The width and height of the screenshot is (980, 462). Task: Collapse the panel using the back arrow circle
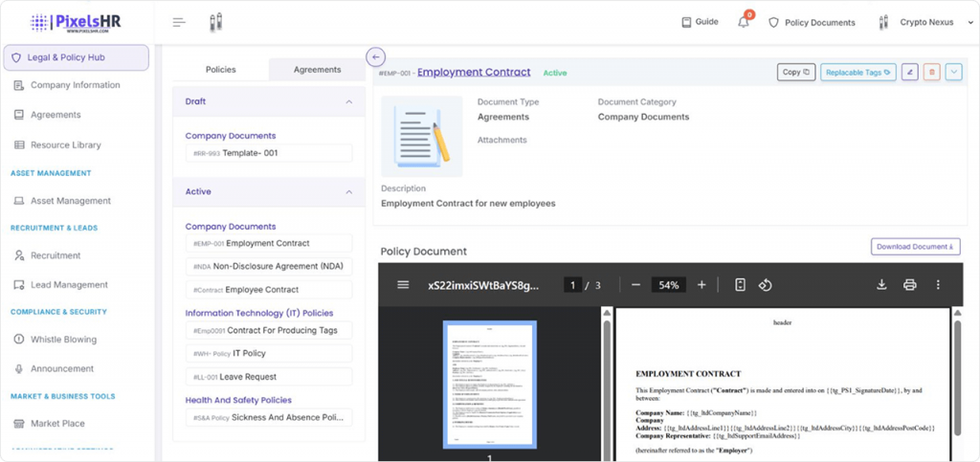click(375, 57)
